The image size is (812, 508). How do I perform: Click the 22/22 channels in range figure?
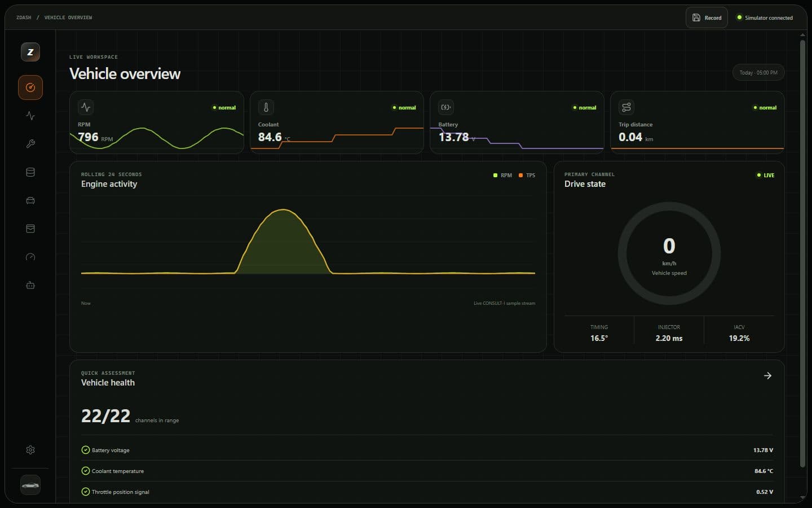pos(105,416)
